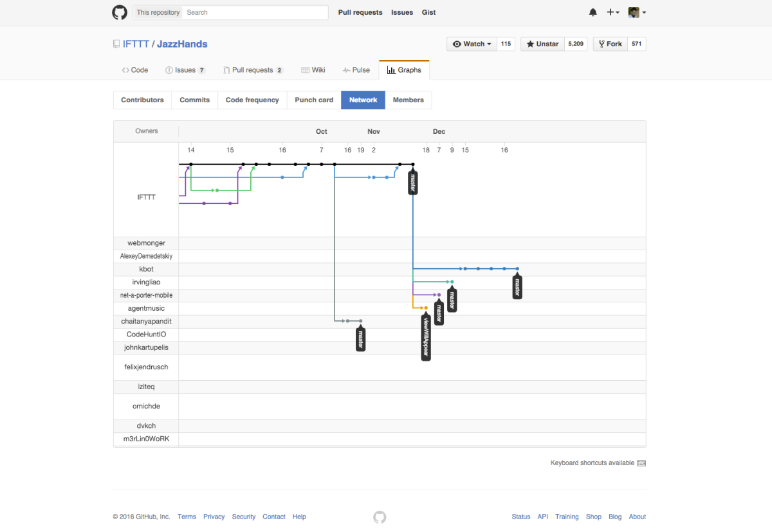Screen dimensions: 772x532
Task: Open Pull requests in top navigation
Action: pos(360,12)
